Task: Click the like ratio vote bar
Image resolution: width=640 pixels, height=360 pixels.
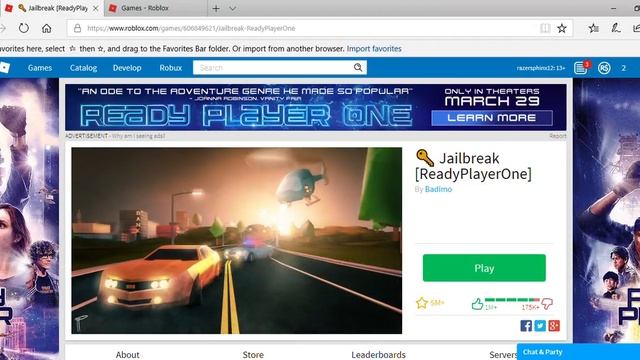Action: (x=512, y=300)
